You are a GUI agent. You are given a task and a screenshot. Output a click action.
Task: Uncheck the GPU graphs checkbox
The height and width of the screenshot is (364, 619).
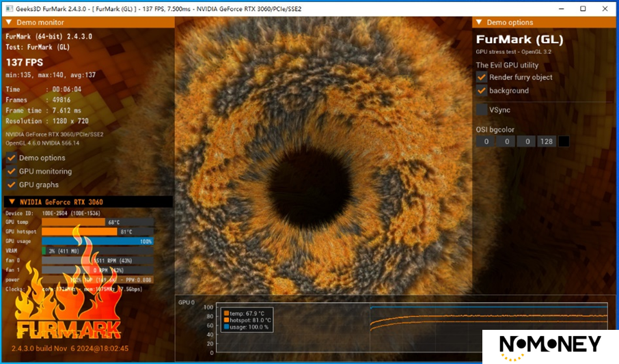coord(12,185)
